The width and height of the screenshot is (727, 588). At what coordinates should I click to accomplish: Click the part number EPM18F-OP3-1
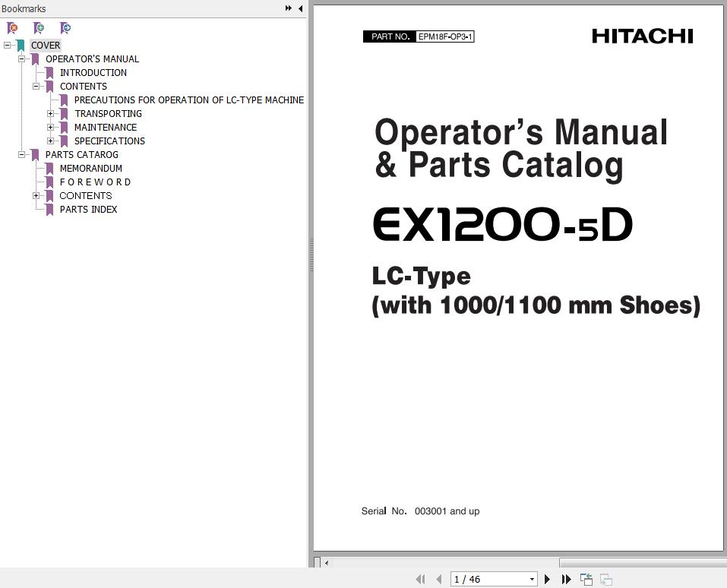445,36
